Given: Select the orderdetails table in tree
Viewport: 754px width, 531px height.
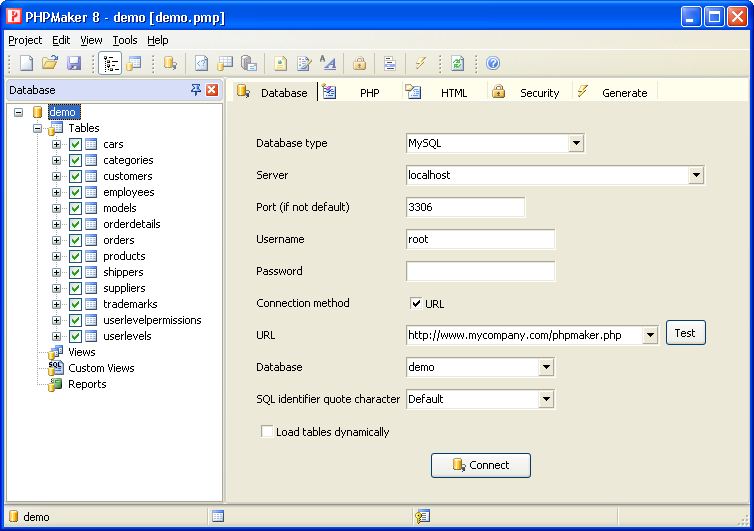Looking at the screenshot, I should [131, 224].
